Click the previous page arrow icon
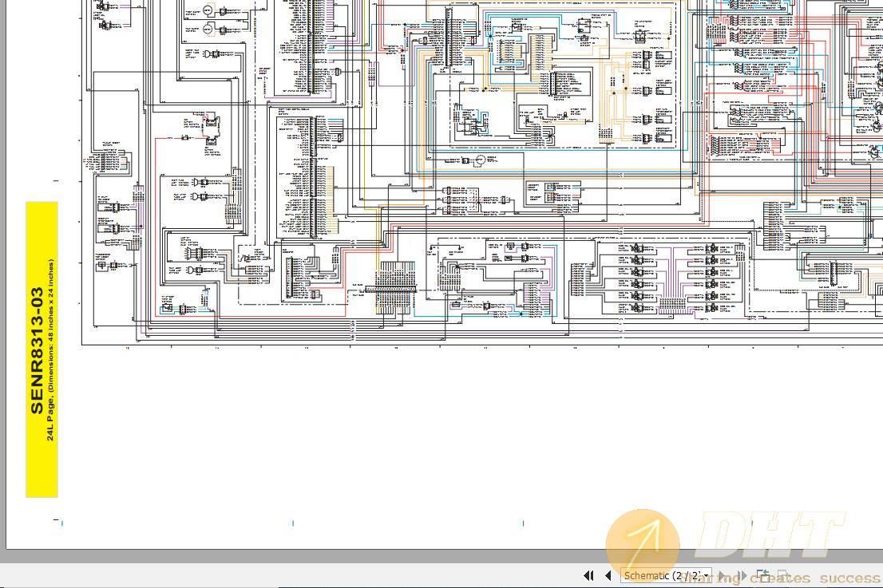The height and width of the screenshot is (588, 883). [608, 575]
